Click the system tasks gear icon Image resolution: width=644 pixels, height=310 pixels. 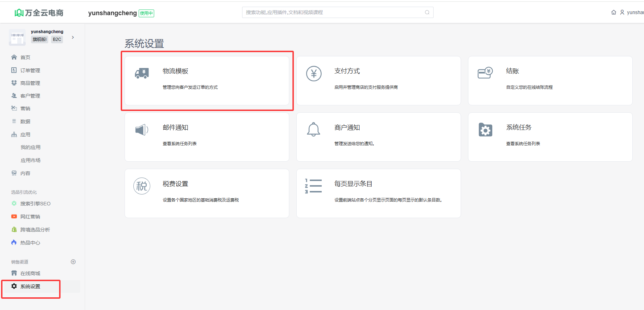coord(485,130)
